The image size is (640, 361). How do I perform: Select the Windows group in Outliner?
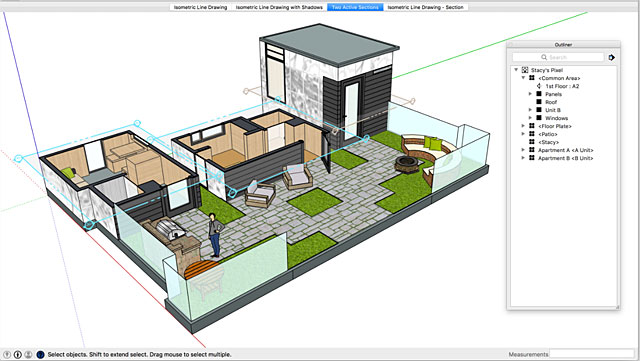[x=556, y=118]
